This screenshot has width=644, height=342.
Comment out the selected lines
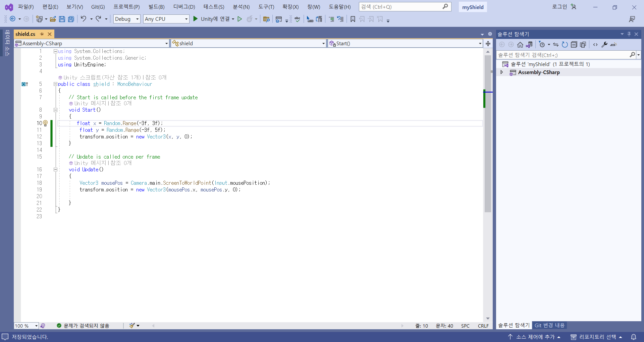(331, 19)
